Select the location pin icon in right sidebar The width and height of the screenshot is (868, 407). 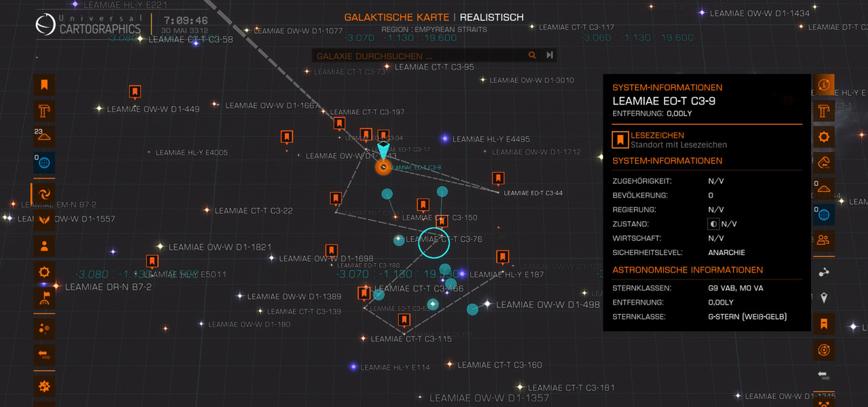(824, 298)
